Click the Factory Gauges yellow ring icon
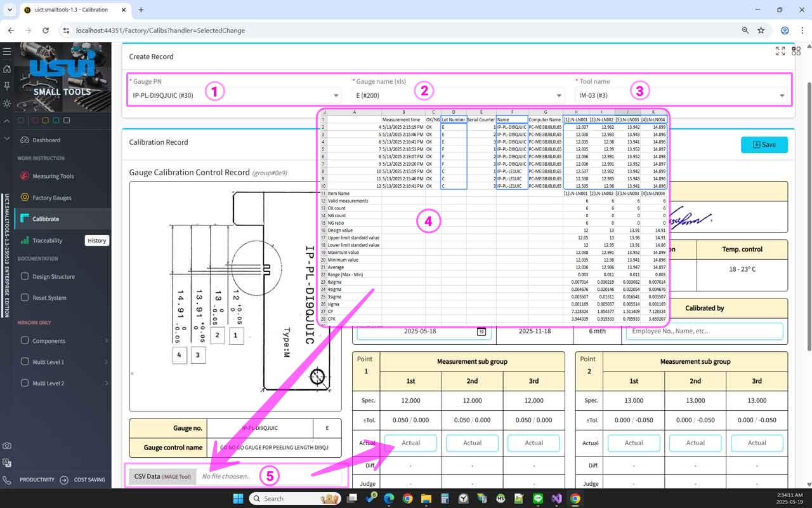This screenshot has width=812, height=508. (x=25, y=197)
